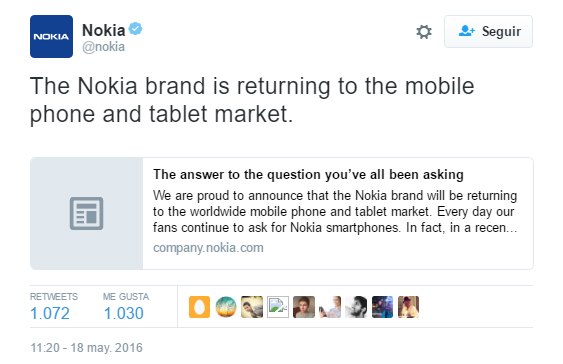
Task: Click the tweet text about Nokia brand
Action: point(252,100)
